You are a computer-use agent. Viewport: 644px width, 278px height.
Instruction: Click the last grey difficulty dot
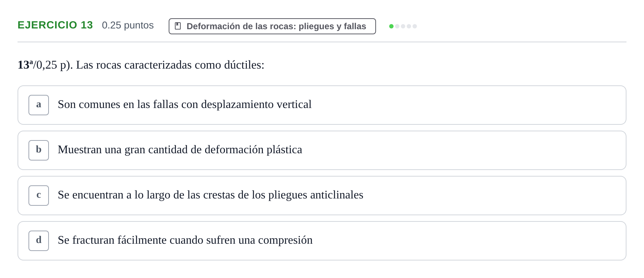pyautogui.click(x=415, y=26)
